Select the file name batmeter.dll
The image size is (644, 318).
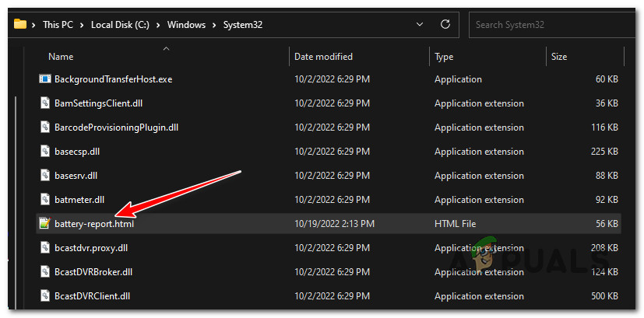[79, 201]
